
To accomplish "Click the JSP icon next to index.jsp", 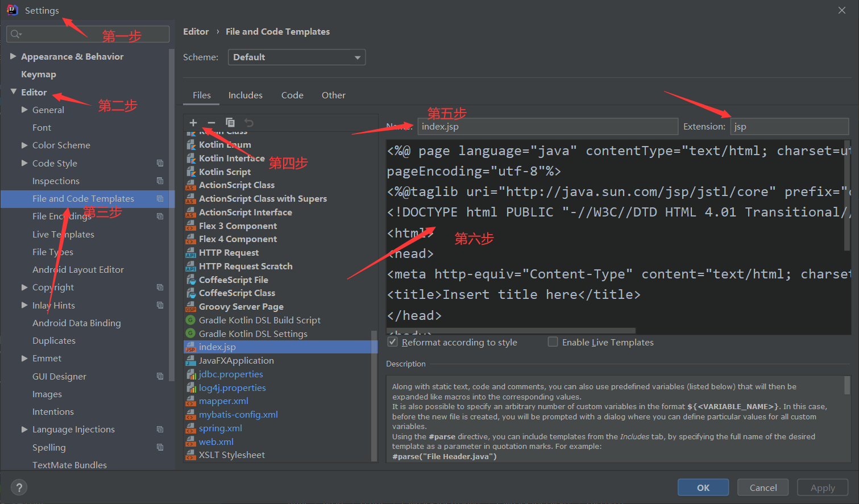I will [x=191, y=347].
